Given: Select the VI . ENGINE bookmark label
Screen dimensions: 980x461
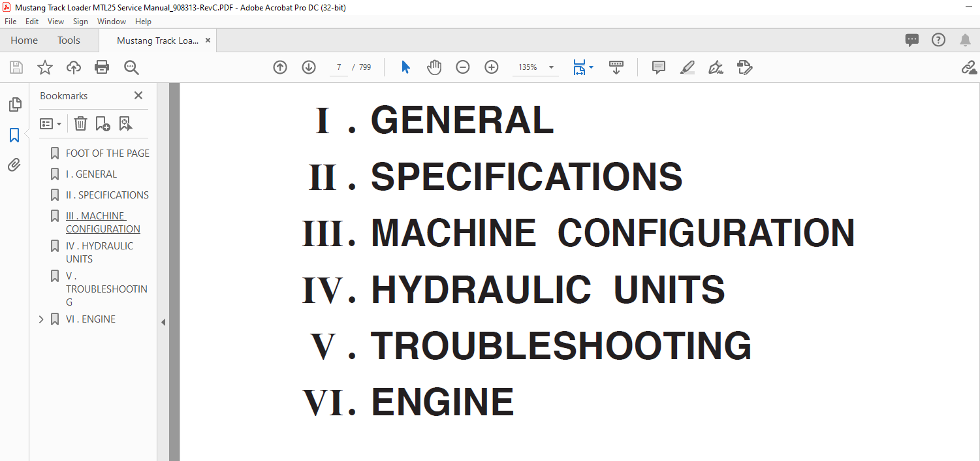Looking at the screenshot, I should tap(91, 319).
